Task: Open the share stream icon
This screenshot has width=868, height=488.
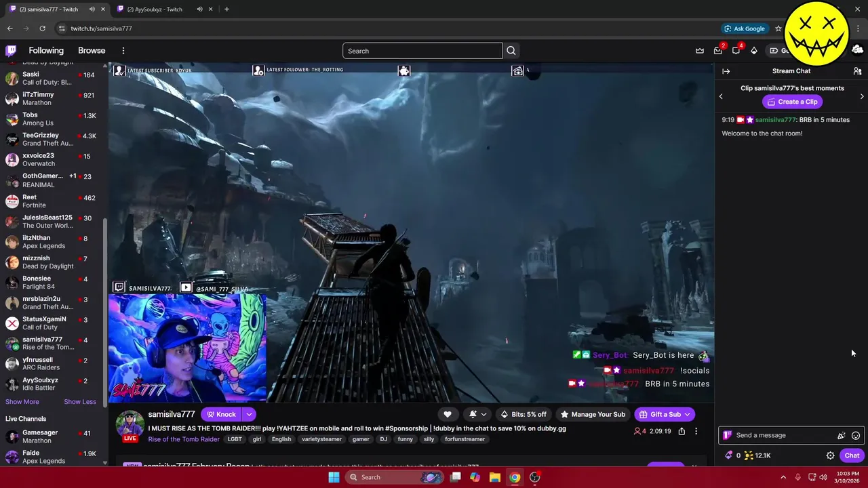Action: pyautogui.click(x=682, y=431)
